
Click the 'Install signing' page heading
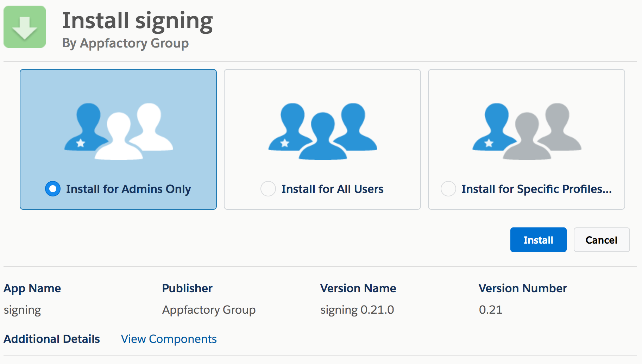pyautogui.click(x=137, y=21)
